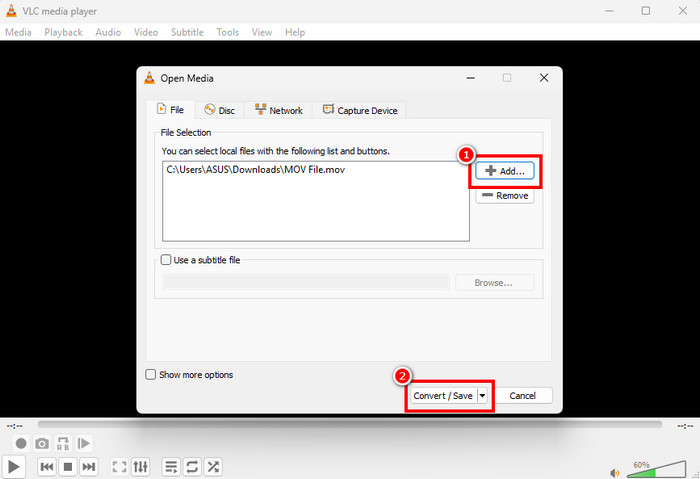Enable Use a subtitle file checkbox
The height and width of the screenshot is (479, 700).
click(166, 260)
